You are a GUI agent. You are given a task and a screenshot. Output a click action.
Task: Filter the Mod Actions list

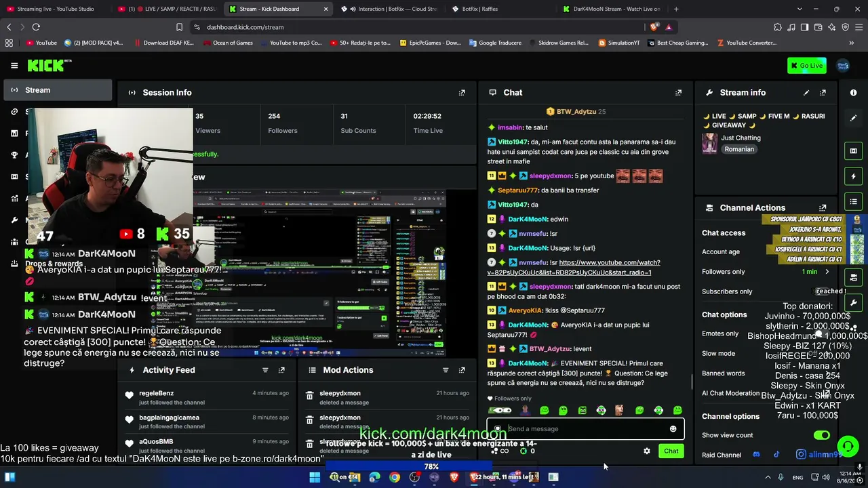446,370
